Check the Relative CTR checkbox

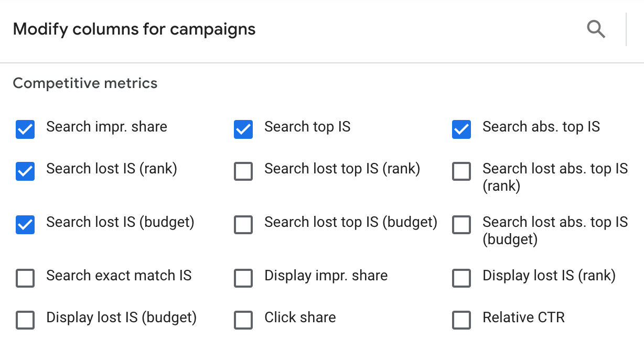click(x=461, y=320)
